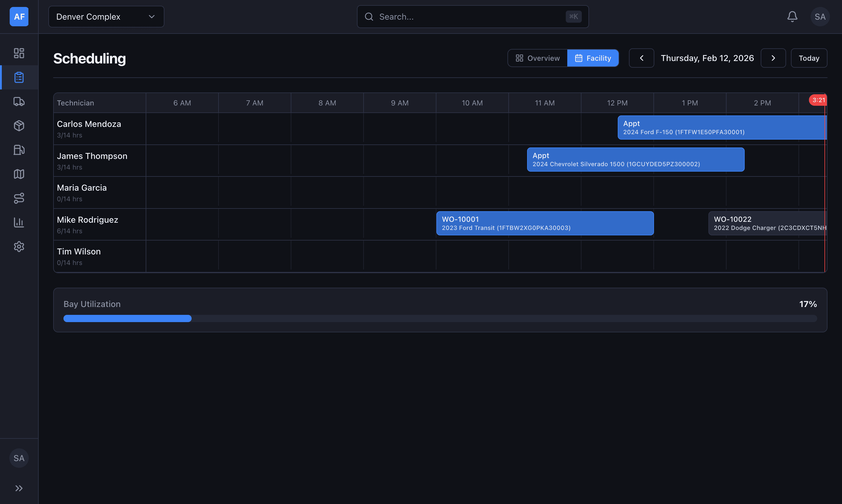Viewport: 842px width, 504px height.
Task: Open the dashboard grid icon in sidebar
Action: point(19,53)
